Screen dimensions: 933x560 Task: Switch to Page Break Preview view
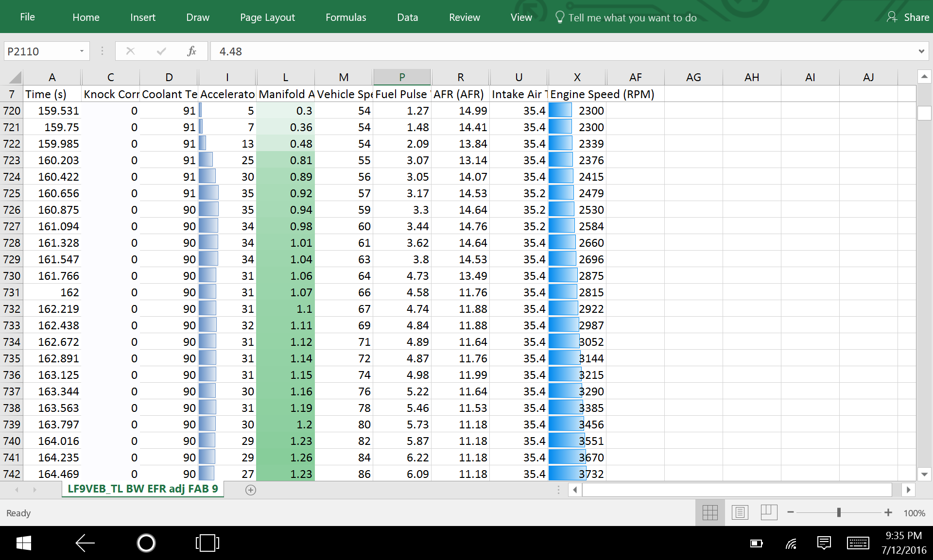(769, 512)
